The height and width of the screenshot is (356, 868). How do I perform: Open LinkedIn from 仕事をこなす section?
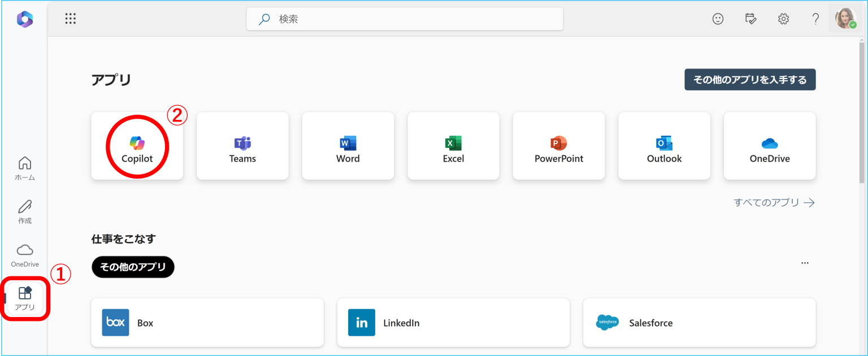453,322
